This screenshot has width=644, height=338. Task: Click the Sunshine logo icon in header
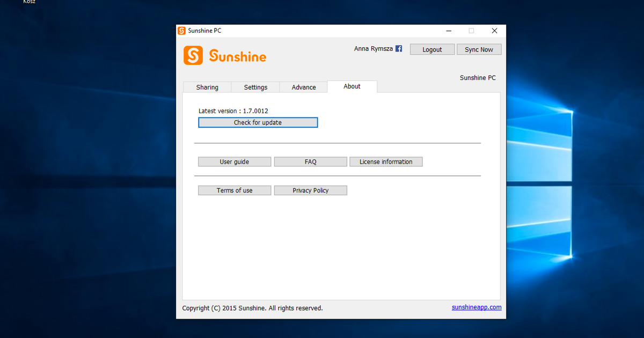tap(193, 55)
